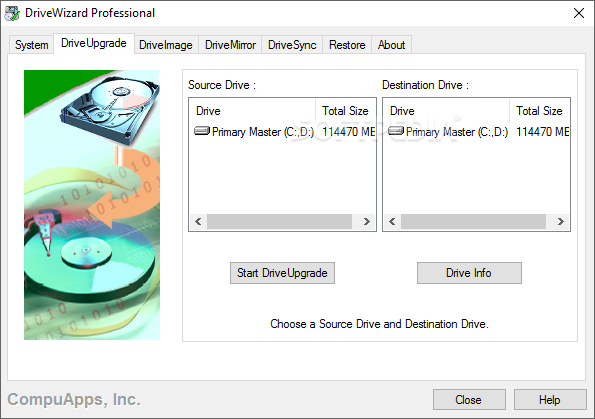Click right arrow of Source Drive scrollbar

[x=367, y=222]
